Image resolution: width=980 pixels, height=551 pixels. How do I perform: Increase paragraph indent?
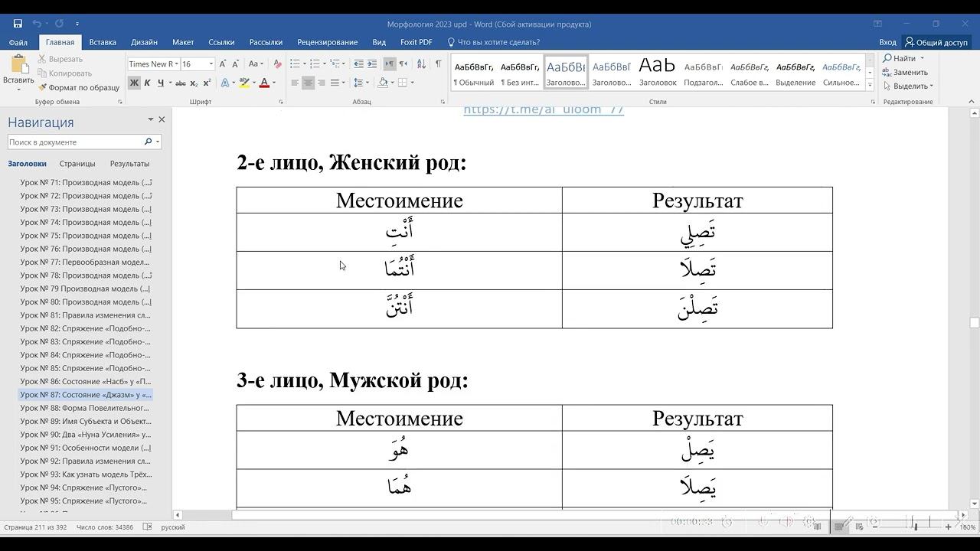coord(372,64)
